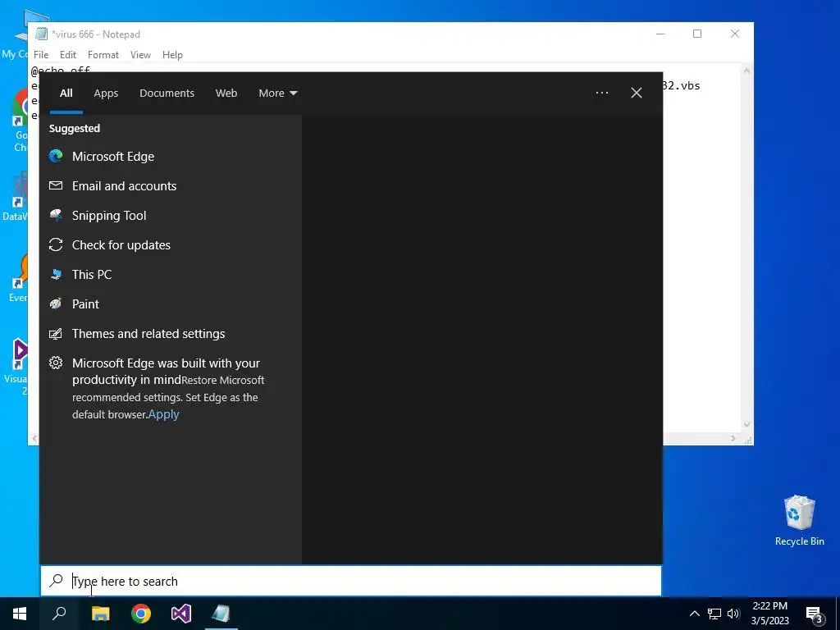Close the search panel with X
The height and width of the screenshot is (630, 840).
(637, 94)
